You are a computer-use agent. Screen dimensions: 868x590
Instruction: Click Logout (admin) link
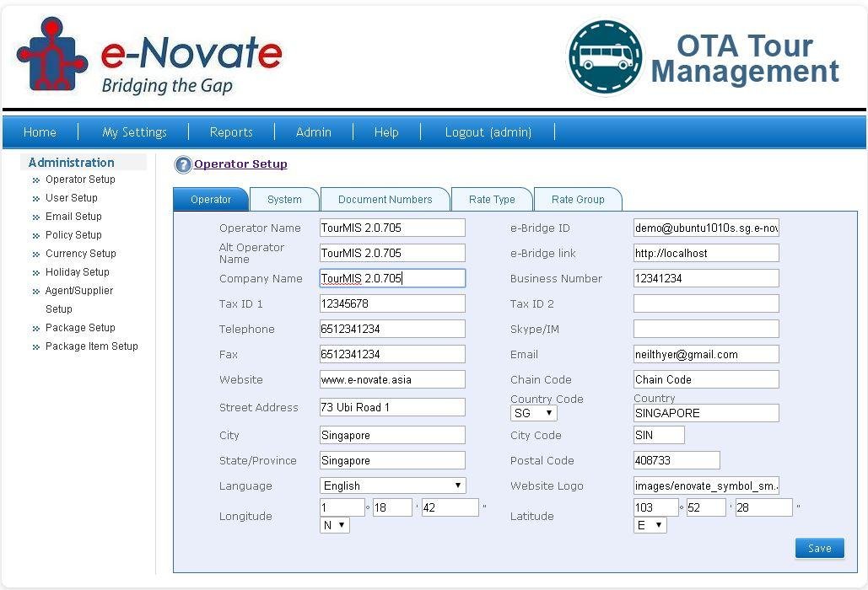[488, 132]
